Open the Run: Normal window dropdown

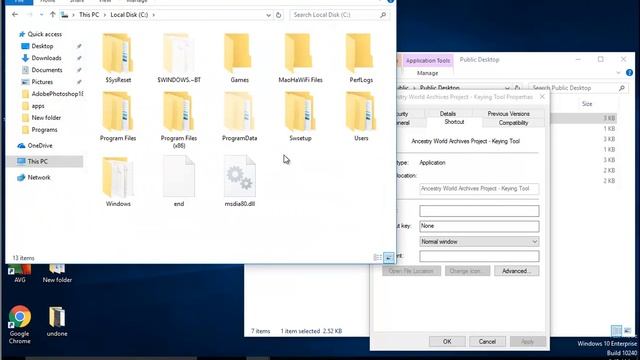click(479, 242)
